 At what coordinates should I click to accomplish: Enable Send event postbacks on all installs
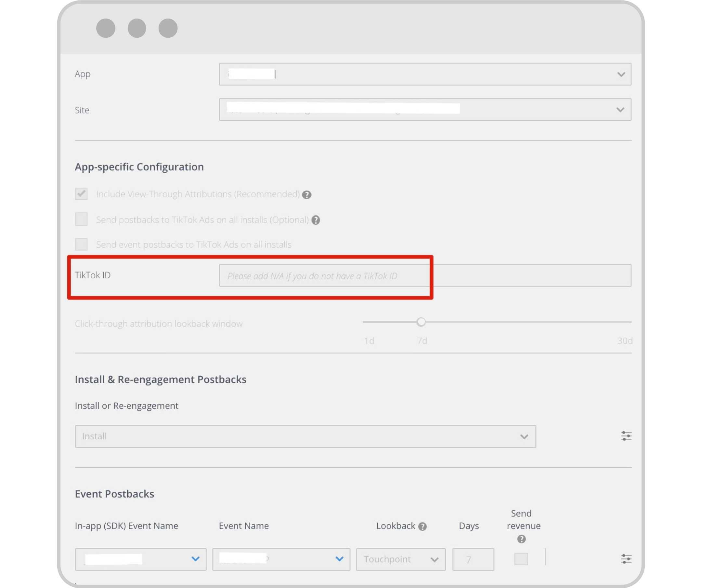point(81,244)
